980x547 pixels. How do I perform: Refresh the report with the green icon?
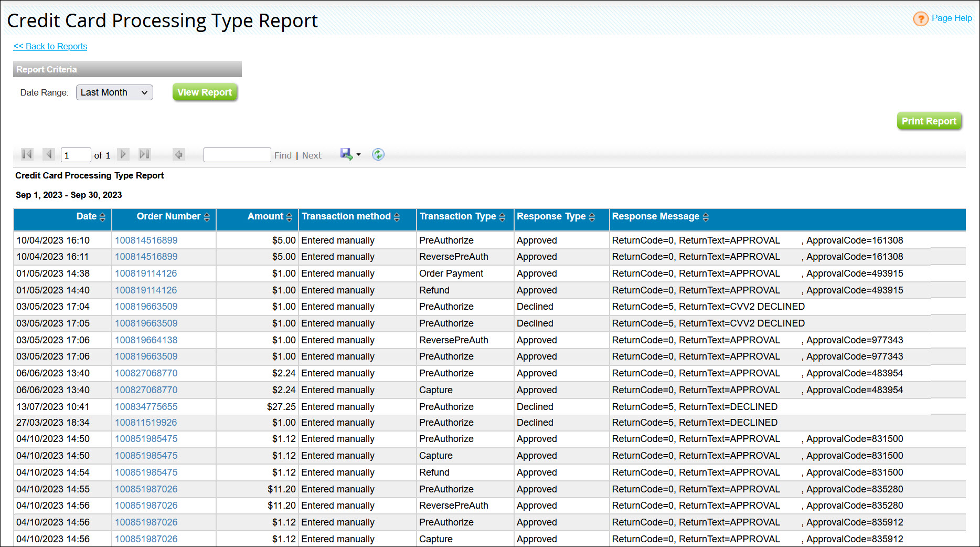378,154
